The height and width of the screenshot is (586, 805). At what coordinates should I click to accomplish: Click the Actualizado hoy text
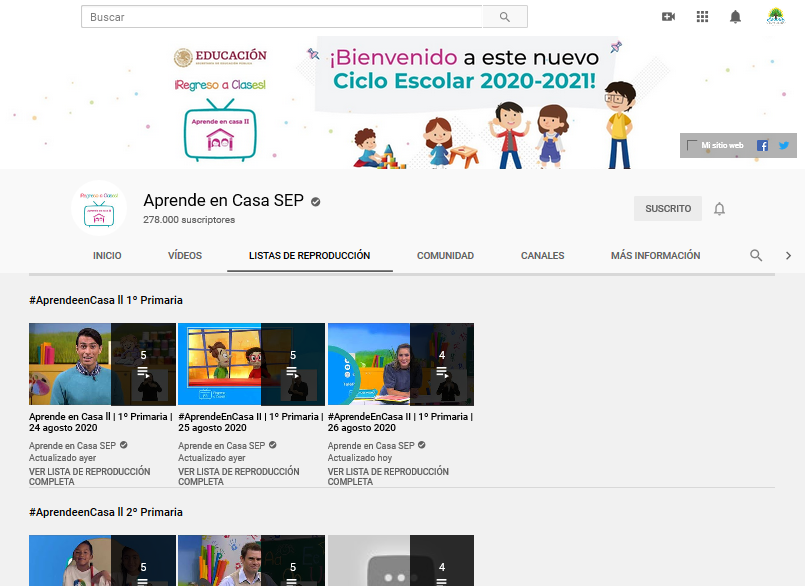coord(360,458)
